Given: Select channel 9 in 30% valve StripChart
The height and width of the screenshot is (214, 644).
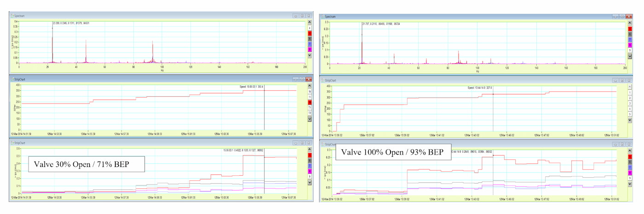Looking at the screenshot, I should pyautogui.click(x=310, y=176).
